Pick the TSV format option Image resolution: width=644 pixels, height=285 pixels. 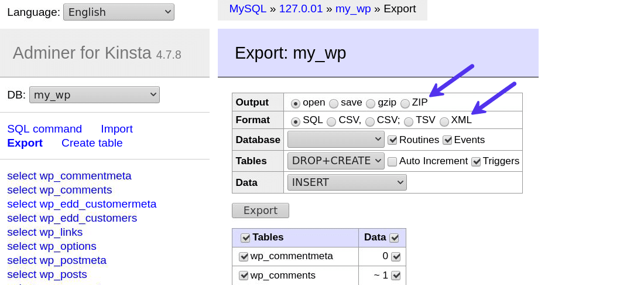coord(409,121)
